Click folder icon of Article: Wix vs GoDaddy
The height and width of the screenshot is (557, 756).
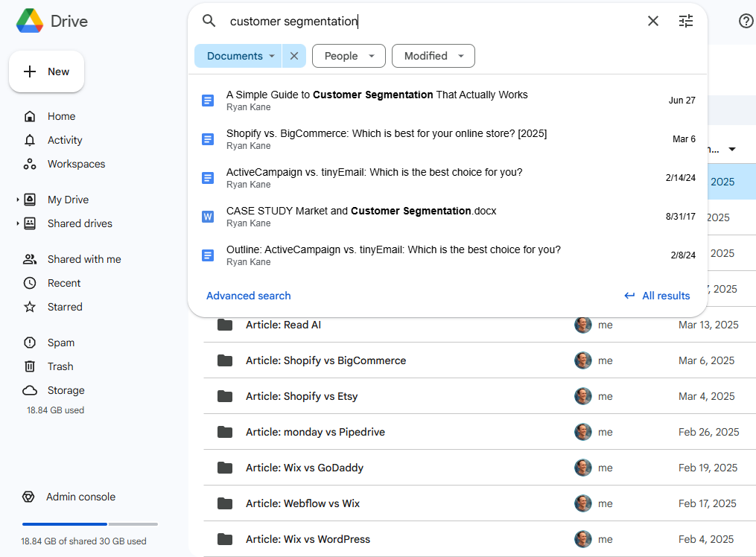tap(225, 468)
